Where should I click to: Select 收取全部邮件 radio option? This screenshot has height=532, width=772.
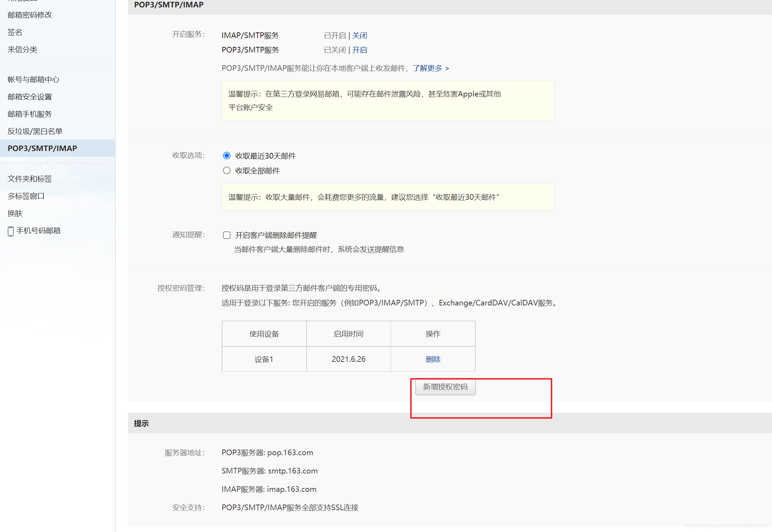click(227, 170)
